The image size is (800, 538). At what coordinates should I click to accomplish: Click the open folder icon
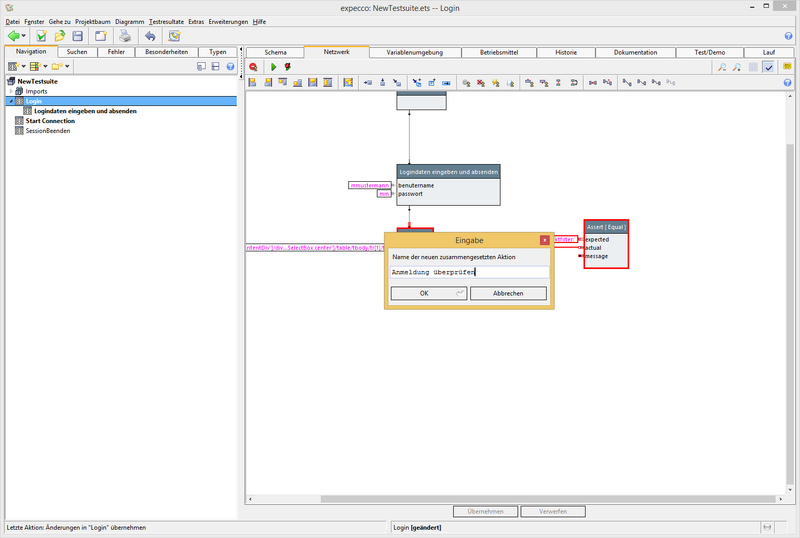[x=59, y=36]
